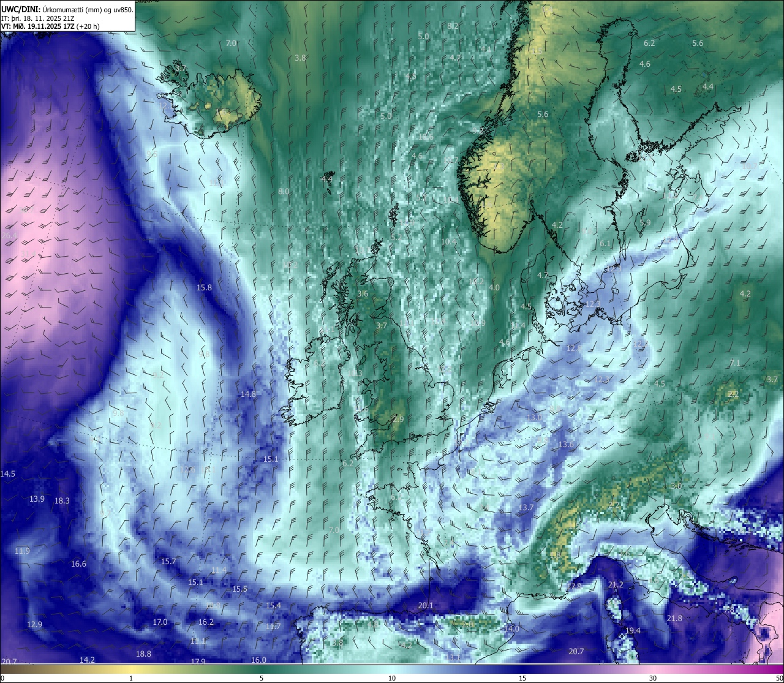Click the 13.6 value label on the map

tap(566, 445)
